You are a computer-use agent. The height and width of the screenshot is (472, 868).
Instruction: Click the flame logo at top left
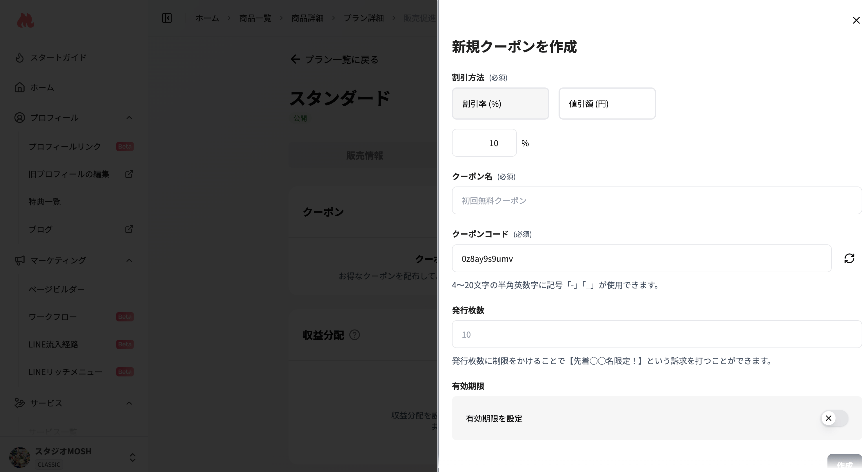tap(25, 21)
